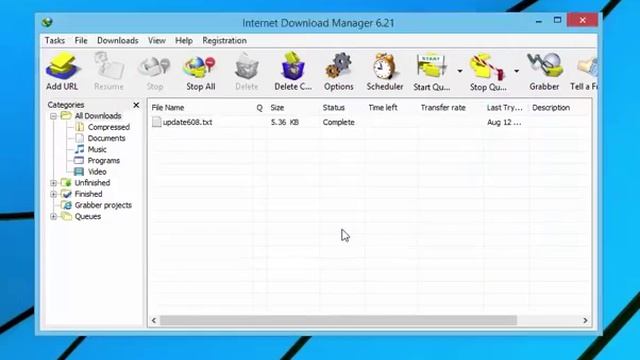
Task: Click the Compressed category label
Action: (109, 127)
